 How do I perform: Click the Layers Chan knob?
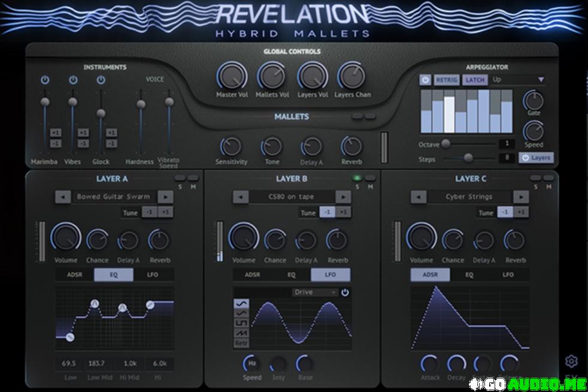point(352,76)
